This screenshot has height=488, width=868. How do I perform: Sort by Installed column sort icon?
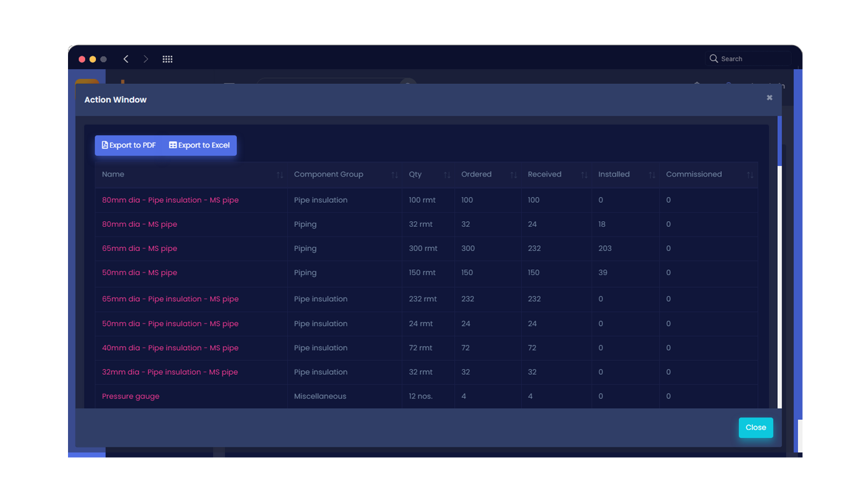pyautogui.click(x=652, y=175)
